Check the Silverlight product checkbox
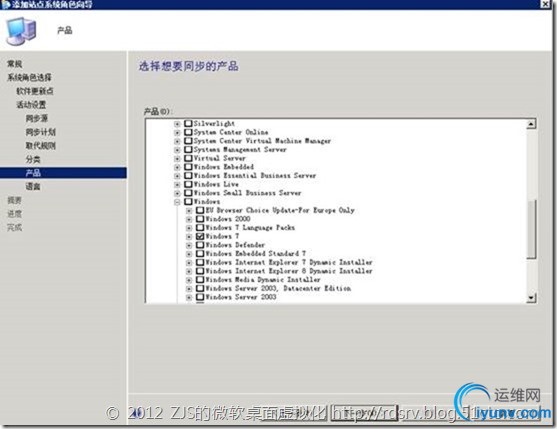The image size is (557, 429). point(188,123)
